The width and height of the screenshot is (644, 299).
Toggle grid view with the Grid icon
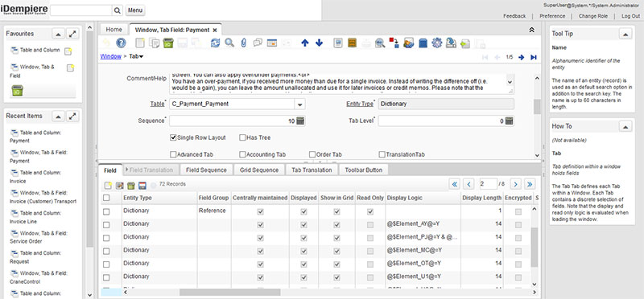272,43
